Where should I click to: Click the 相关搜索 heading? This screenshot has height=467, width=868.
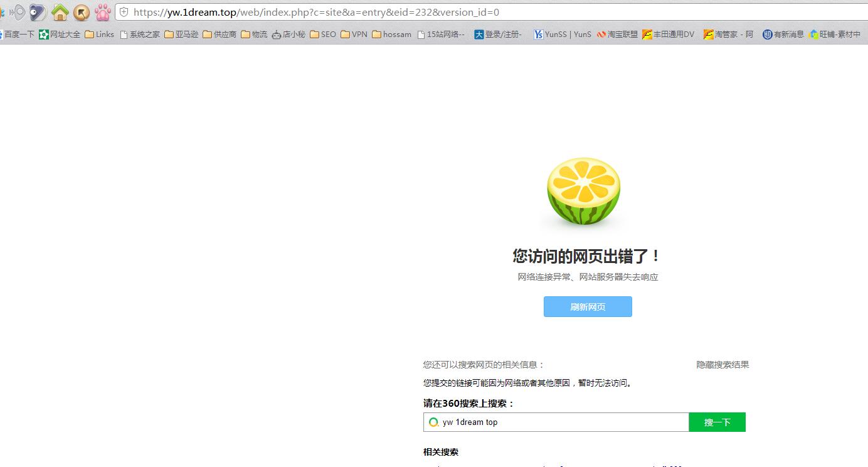coord(441,452)
